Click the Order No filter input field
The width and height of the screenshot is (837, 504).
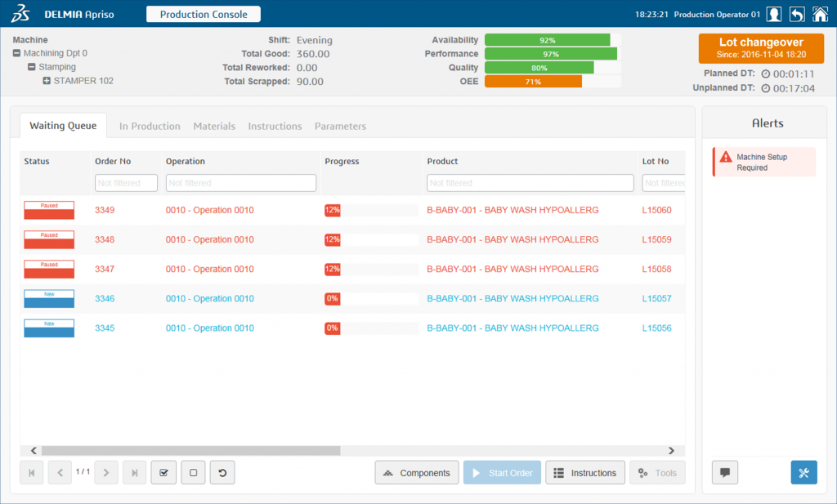click(127, 183)
